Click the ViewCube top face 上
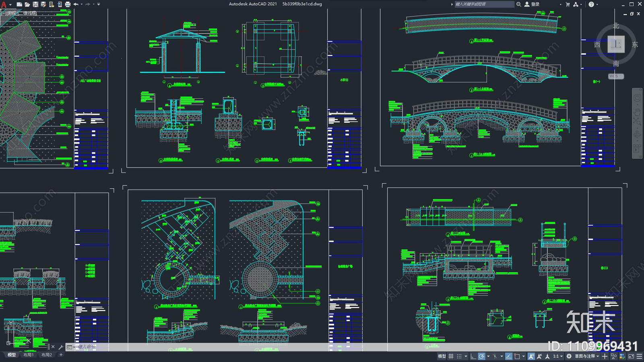Screen dimensions: 644x362 tap(616, 44)
